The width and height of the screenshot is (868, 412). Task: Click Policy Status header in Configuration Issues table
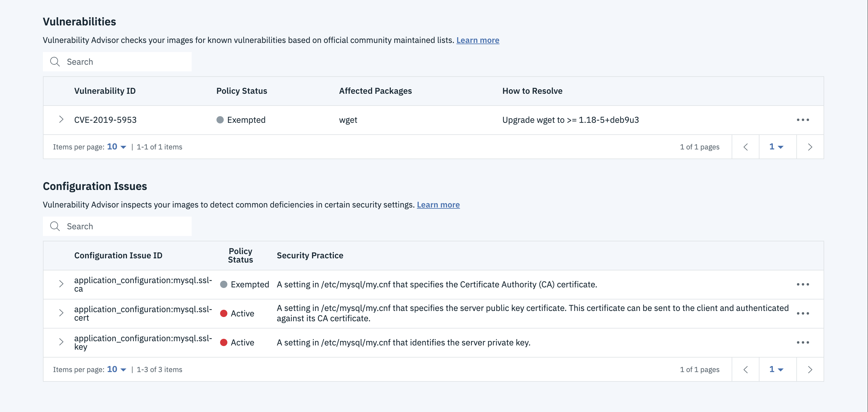[x=240, y=256]
